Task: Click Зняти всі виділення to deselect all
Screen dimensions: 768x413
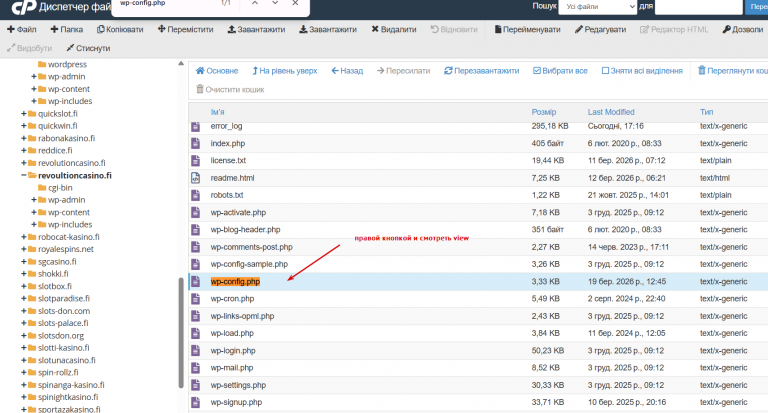Action: pyautogui.click(x=642, y=71)
